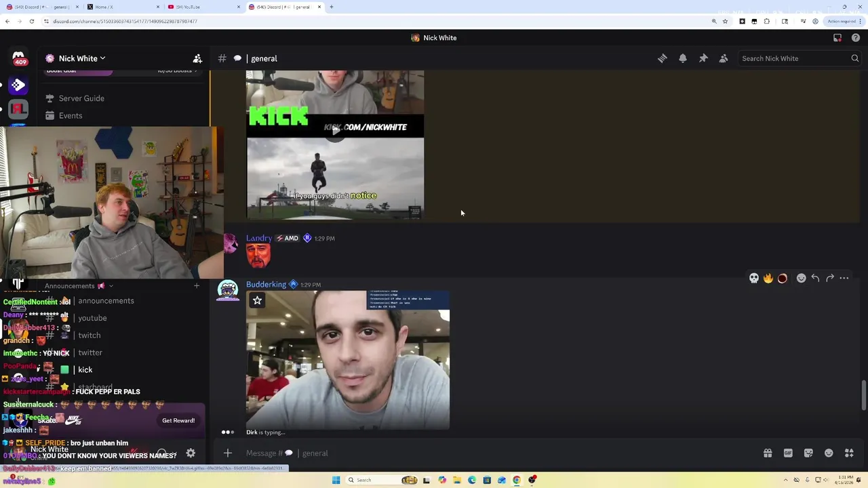Open the GIF picker
The image size is (868, 488).
[788, 453]
